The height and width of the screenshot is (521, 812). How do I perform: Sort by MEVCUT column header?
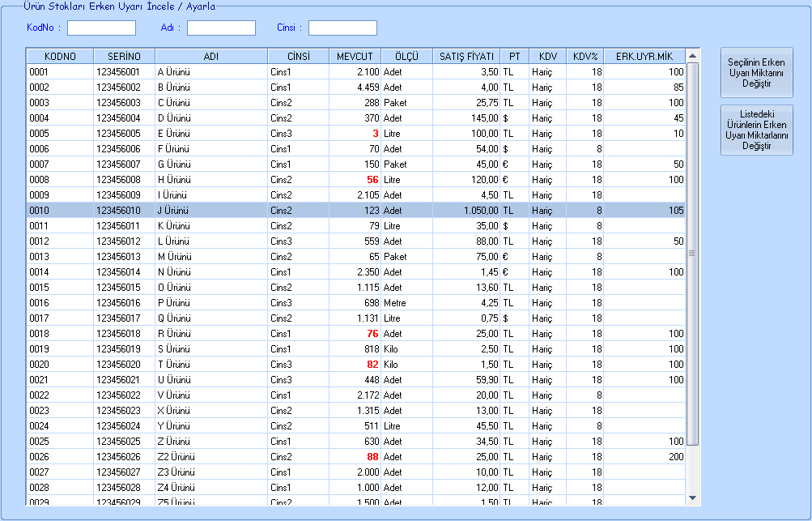coord(355,57)
